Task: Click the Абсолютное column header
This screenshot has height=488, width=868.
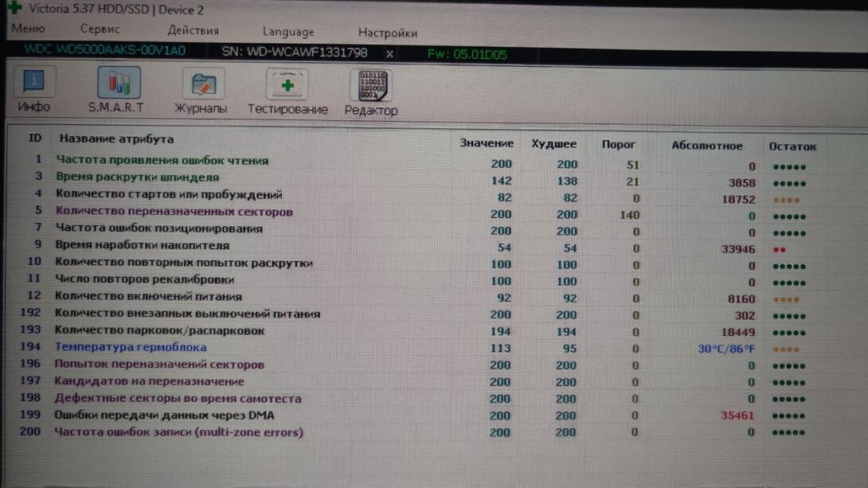Action: (x=706, y=146)
